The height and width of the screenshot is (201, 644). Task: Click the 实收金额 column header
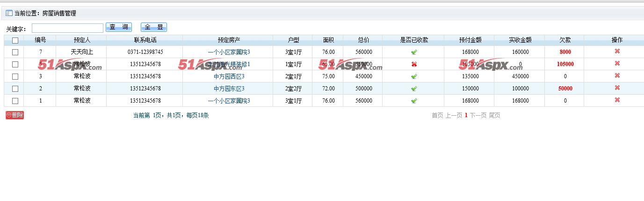click(x=520, y=40)
